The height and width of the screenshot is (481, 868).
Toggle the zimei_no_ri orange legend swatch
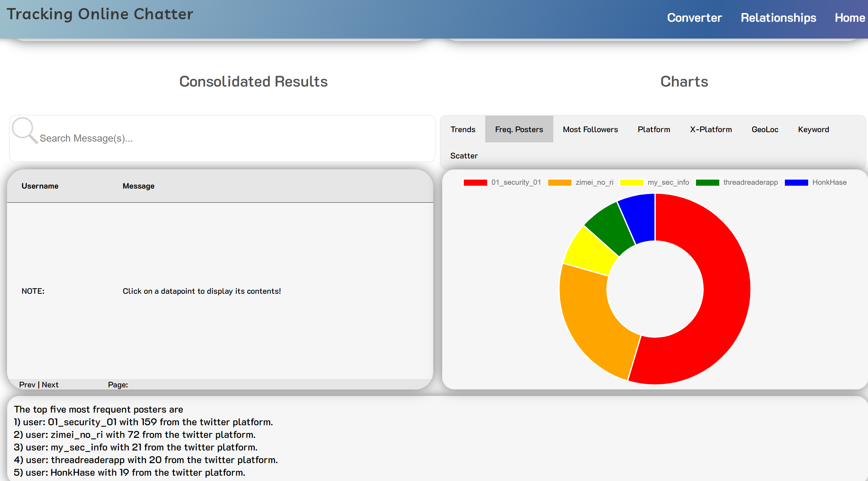(x=559, y=183)
